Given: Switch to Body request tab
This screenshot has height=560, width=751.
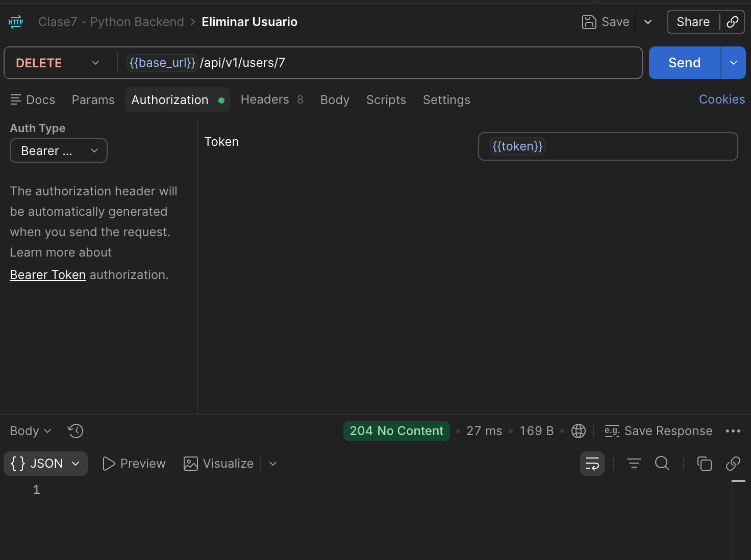Looking at the screenshot, I should pos(335,100).
